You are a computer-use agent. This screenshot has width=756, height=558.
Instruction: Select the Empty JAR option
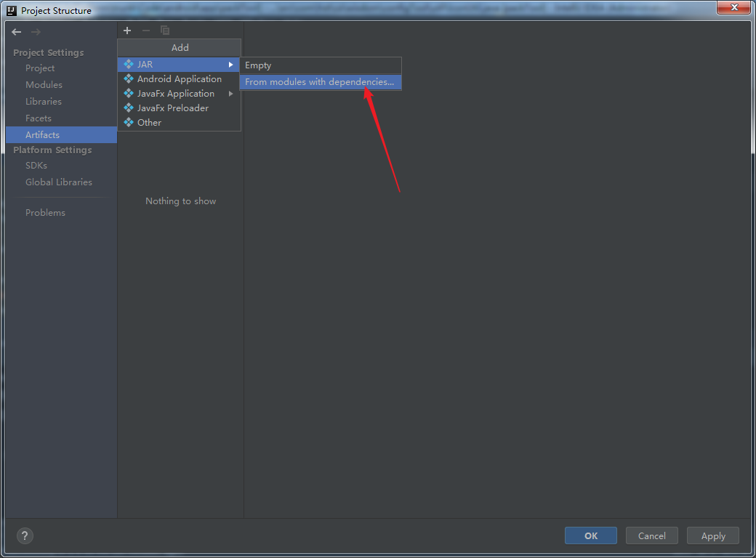coord(321,65)
